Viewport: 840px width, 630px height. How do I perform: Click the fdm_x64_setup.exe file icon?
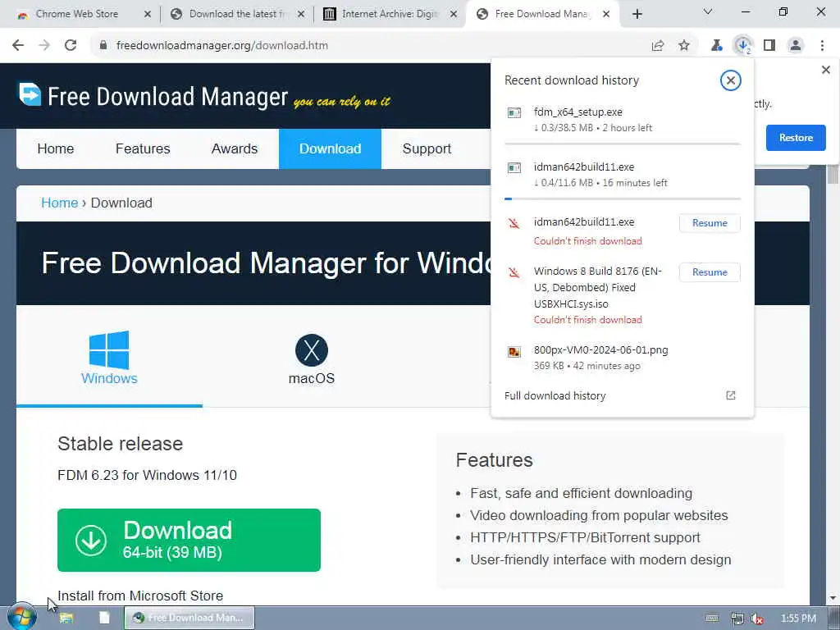[x=514, y=112]
